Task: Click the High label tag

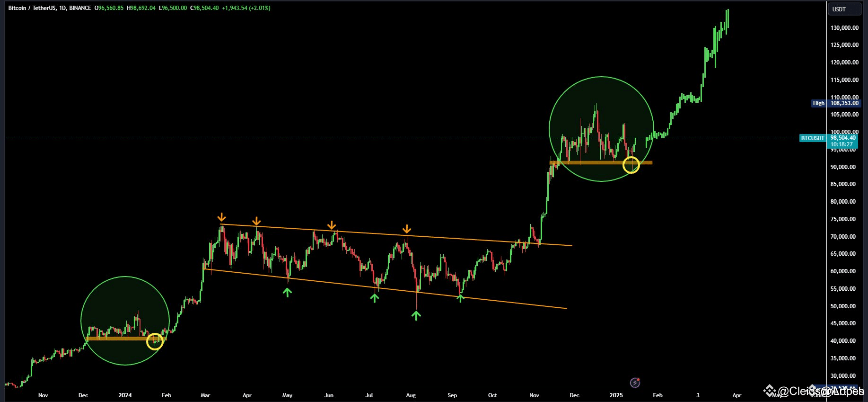Action: pyautogui.click(x=818, y=103)
